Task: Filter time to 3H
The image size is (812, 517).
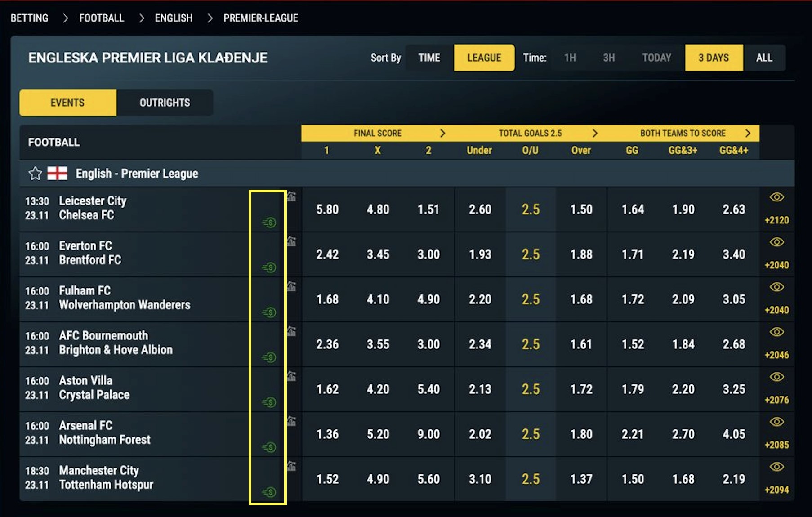Action: coord(609,58)
